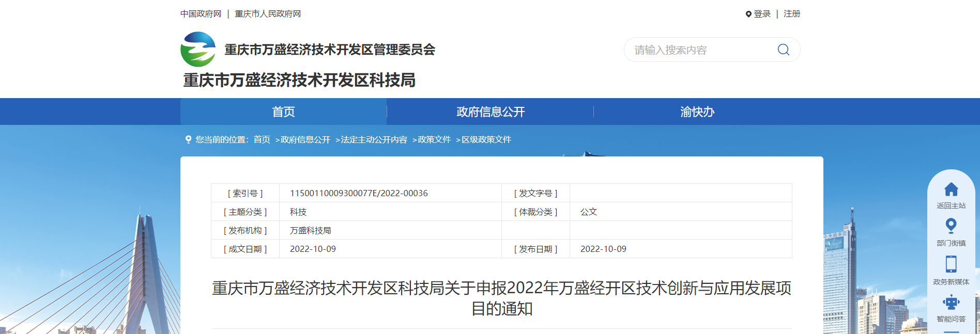Screen dimensions: 980x334
Task: Click the 登录 link
Action: coord(762,14)
